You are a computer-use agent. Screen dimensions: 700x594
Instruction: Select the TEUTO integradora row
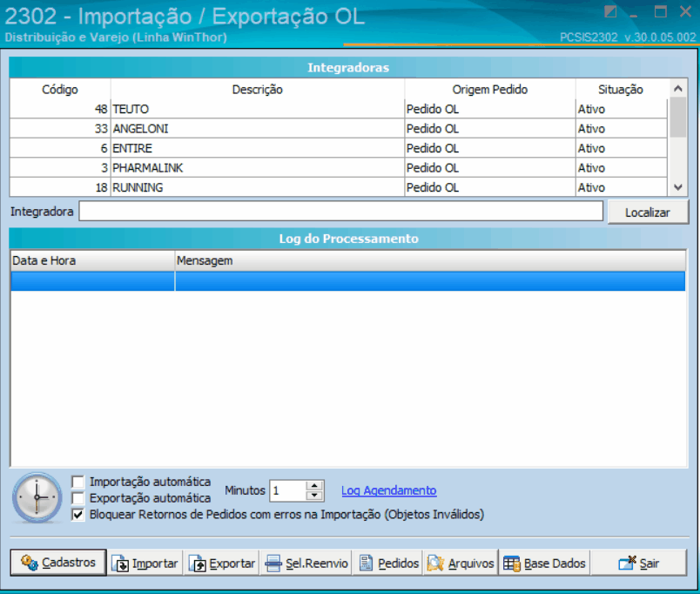pyautogui.click(x=339, y=109)
